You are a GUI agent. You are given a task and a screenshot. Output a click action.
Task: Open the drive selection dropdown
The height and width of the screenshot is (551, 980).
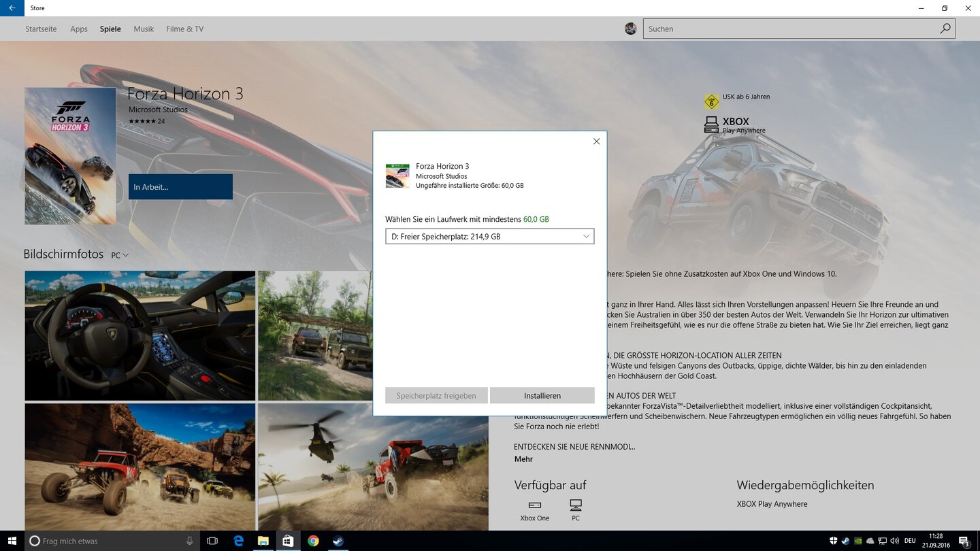[489, 236]
